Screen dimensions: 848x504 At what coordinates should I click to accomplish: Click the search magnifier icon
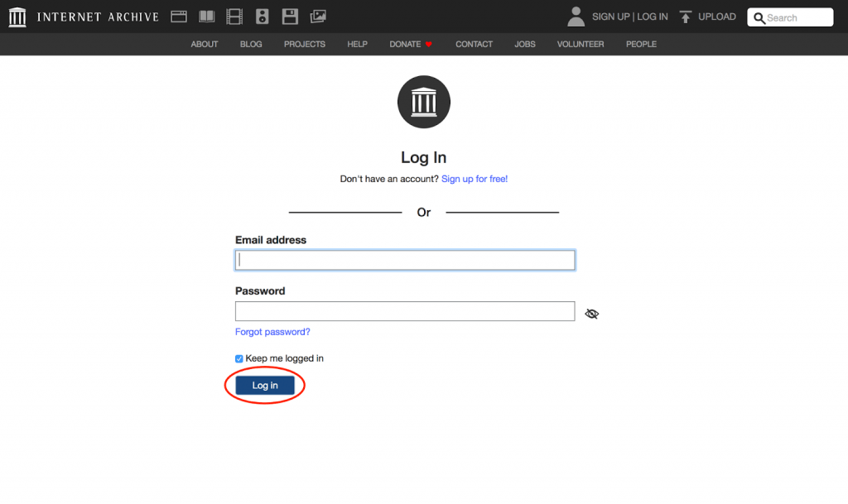point(759,18)
